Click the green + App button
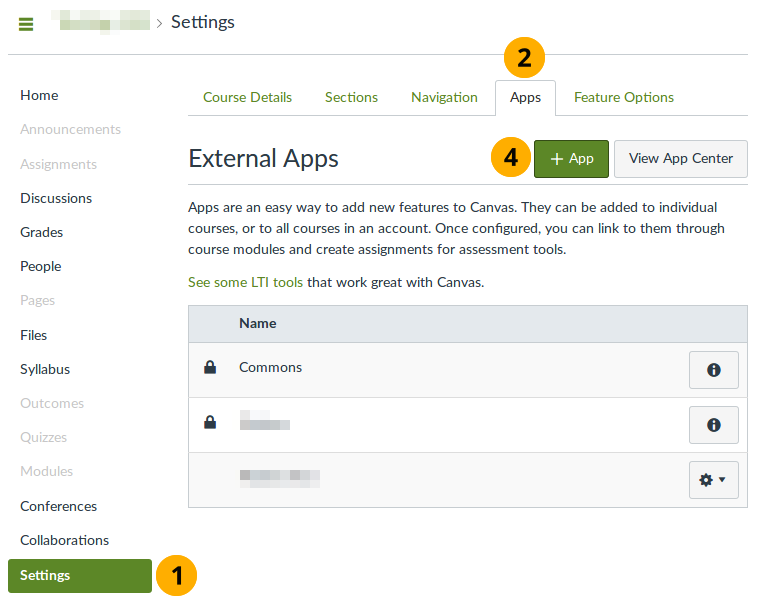 pos(571,159)
